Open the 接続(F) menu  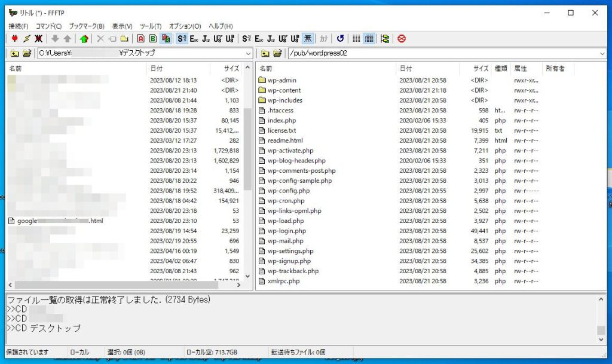click(19, 26)
